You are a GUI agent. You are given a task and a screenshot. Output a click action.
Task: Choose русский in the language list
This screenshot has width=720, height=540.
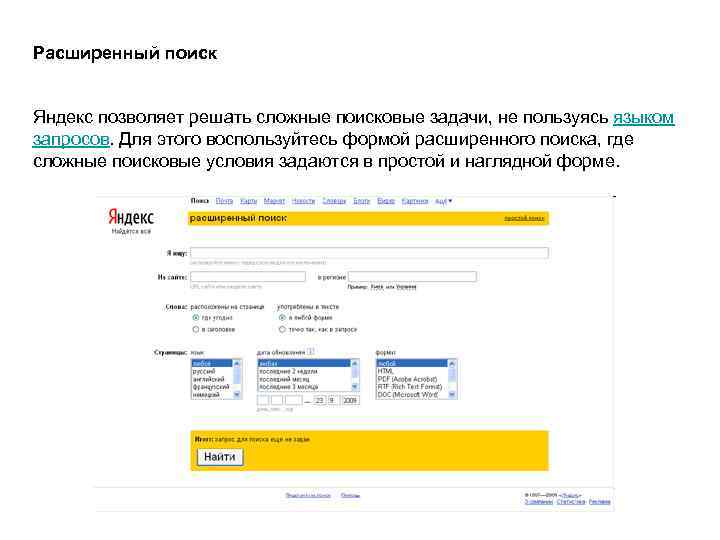click(x=212, y=371)
